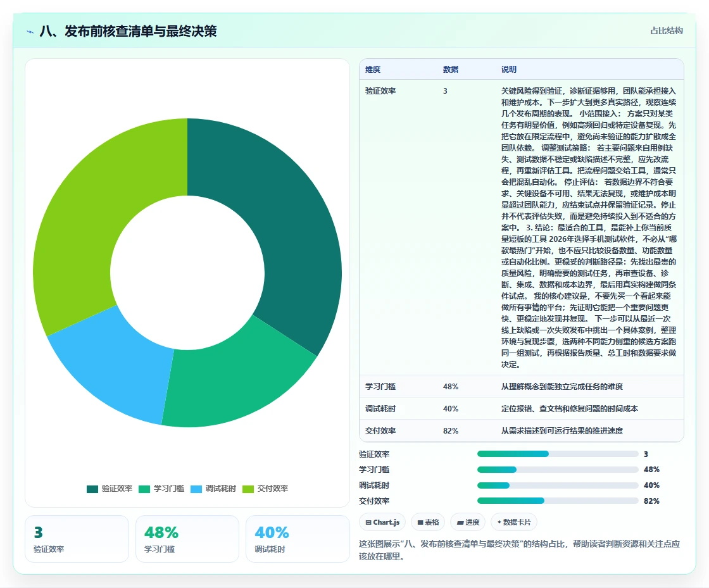The width and height of the screenshot is (709, 588).
Task: Click the description 从需求描述到可运行结果的推进速度
Action: click(x=562, y=431)
